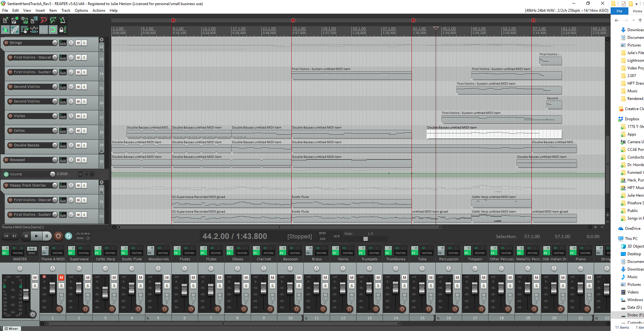The width and height of the screenshot is (644, 331).
Task: Open the 4/4 time signature field
Action: (336, 236)
